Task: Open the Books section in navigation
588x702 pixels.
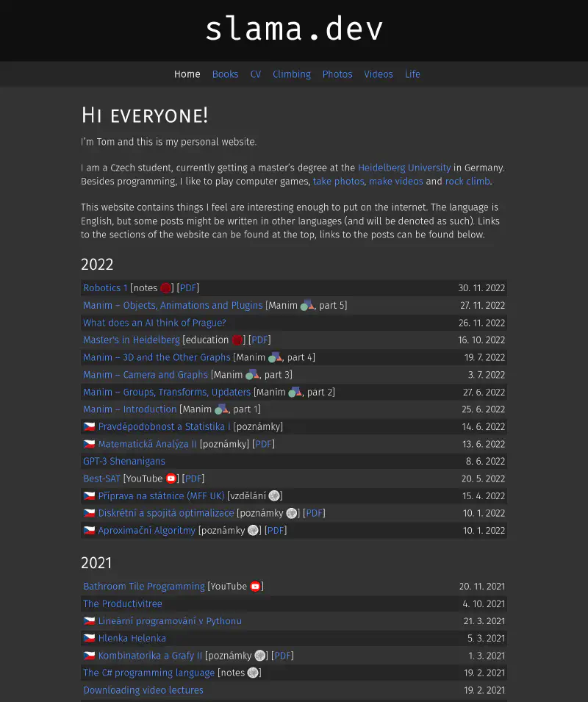Action: [x=225, y=74]
